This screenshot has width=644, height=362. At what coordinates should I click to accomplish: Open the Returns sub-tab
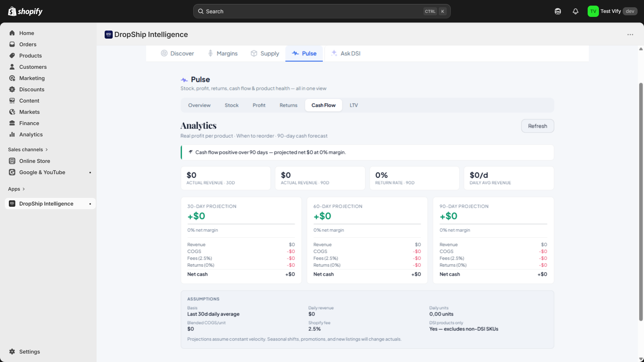(x=289, y=105)
